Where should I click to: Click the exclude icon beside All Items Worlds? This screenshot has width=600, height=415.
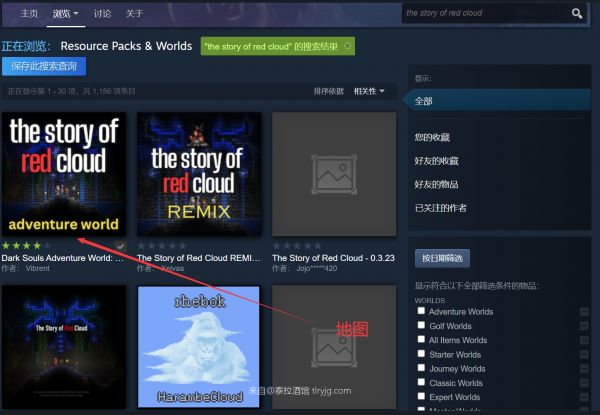584,340
